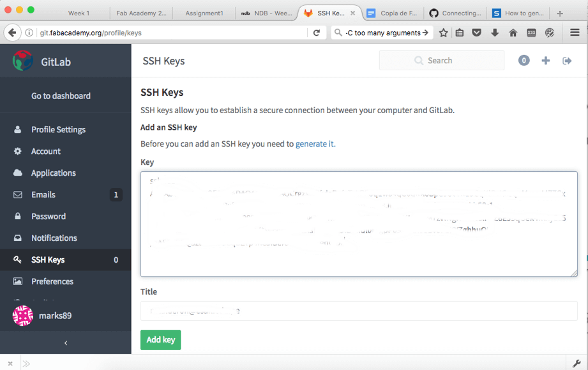Click the browser search field
The width and height of the screenshot is (588, 370).
[382, 33]
